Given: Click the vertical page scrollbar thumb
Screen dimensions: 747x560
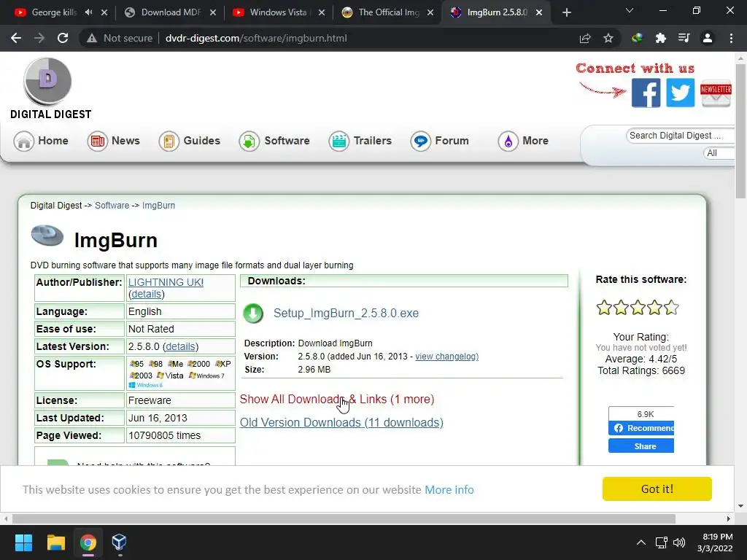Looking at the screenshot, I should click(x=740, y=131).
